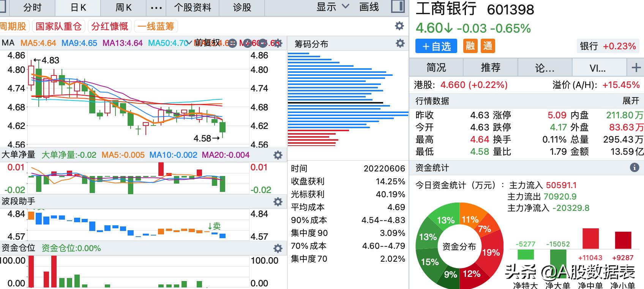Click the +11043 净中单 red bar
Viewport: 644px width, 289px height.
590,239
